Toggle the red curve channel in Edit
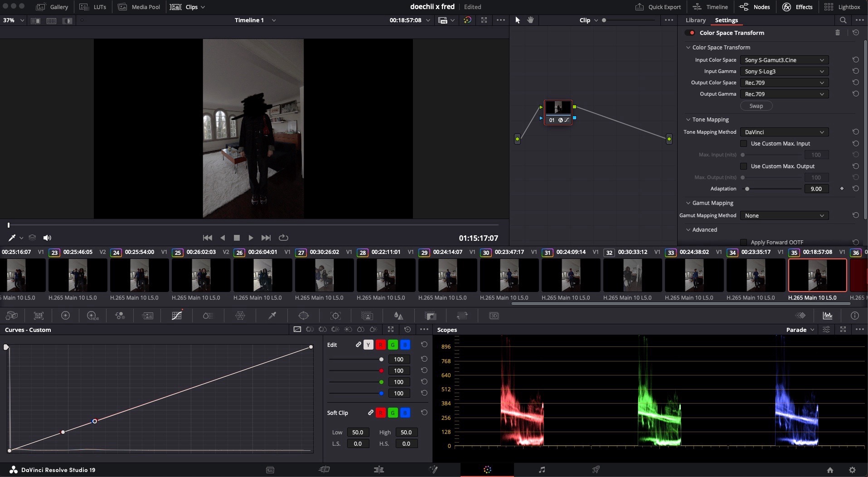This screenshot has height=477, width=868. pyautogui.click(x=381, y=345)
